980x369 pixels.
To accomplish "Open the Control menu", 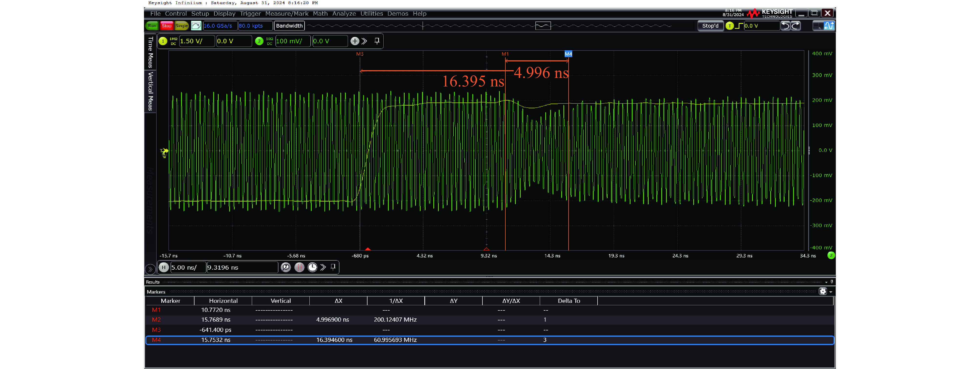I will coord(176,14).
